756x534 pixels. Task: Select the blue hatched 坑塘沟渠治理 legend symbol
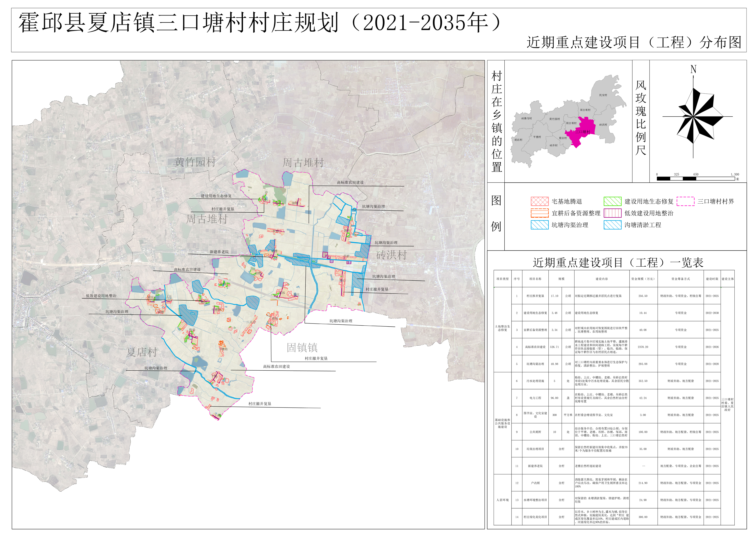(x=539, y=225)
